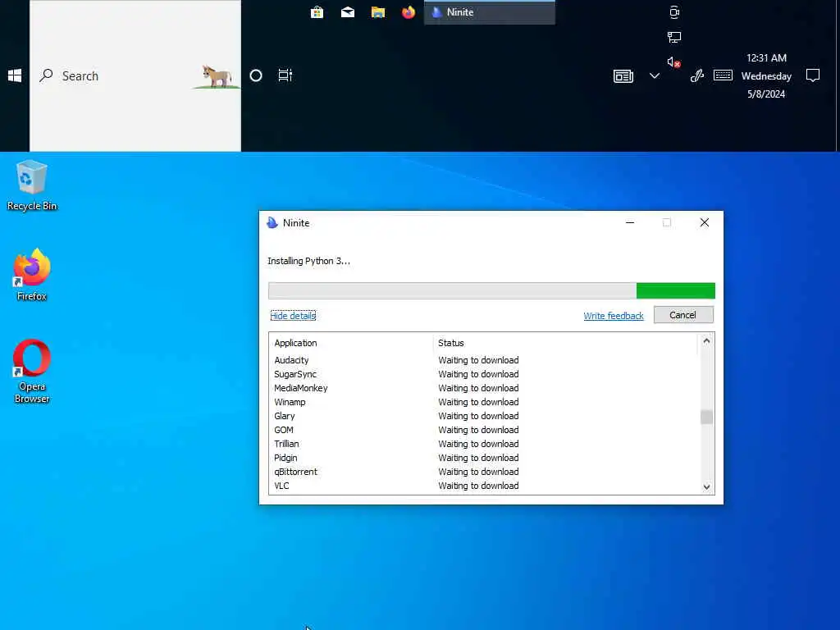Close the Ninite window

(x=704, y=222)
